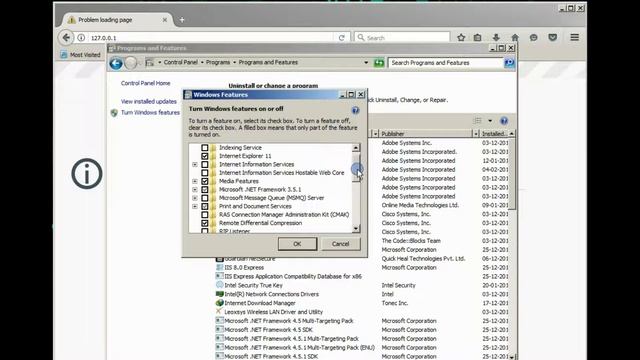Click OK in Windows Features dialog
The height and width of the screenshot is (360, 640).
(x=297, y=244)
